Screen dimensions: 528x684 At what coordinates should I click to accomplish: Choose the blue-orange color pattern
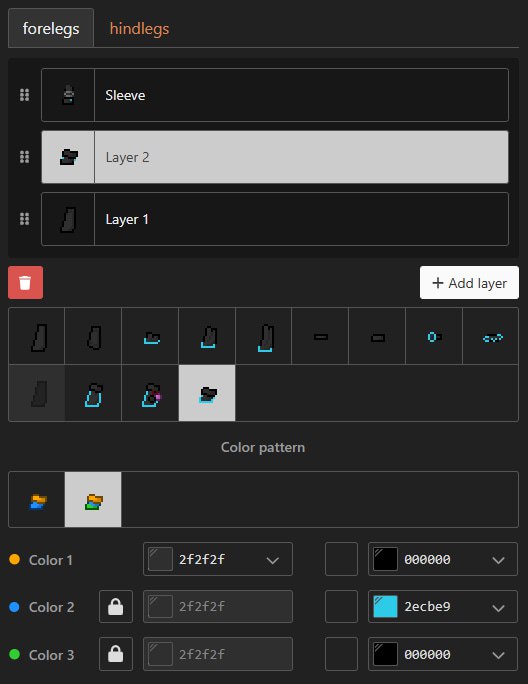pyautogui.click(x=37, y=499)
